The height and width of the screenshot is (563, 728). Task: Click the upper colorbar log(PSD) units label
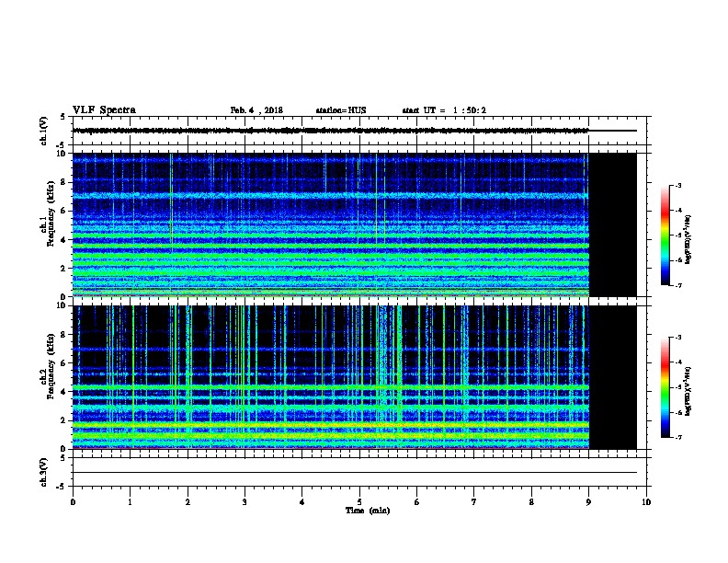coord(688,239)
